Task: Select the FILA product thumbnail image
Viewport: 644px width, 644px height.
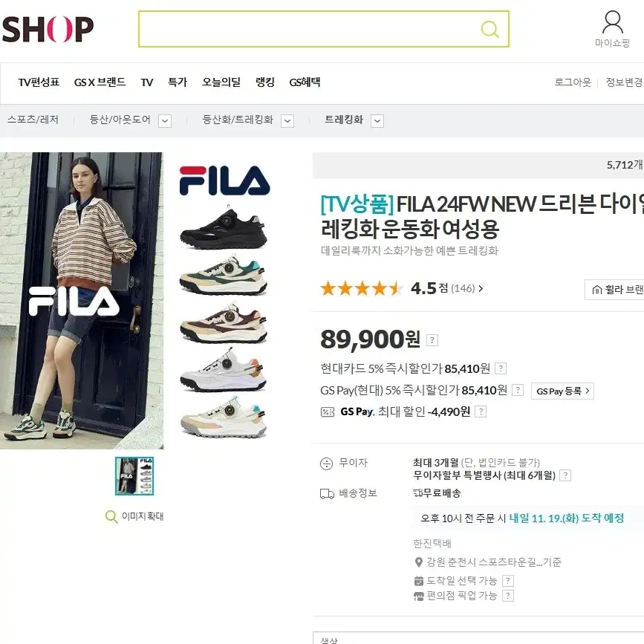Action: coord(134,476)
